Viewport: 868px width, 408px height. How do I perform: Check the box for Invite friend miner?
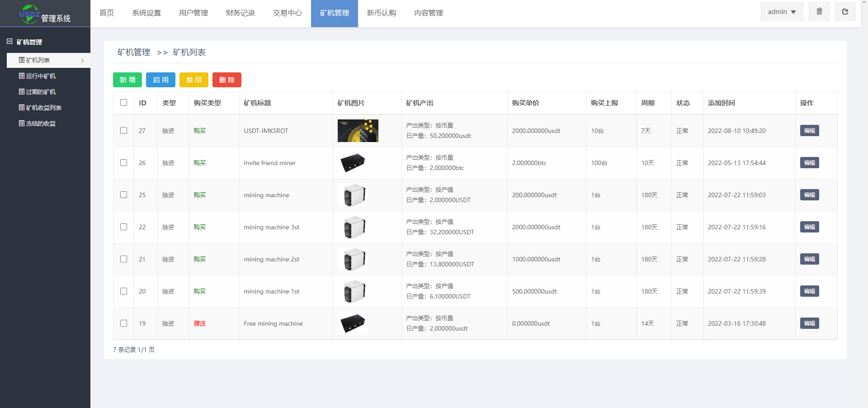(123, 163)
